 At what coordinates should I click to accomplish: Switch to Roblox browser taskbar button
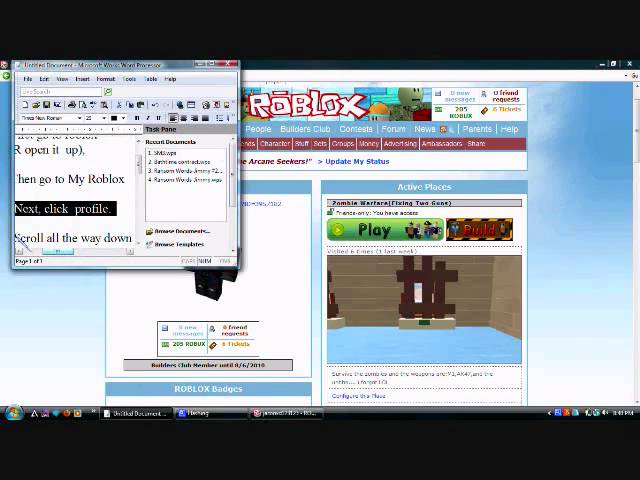point(286,413)
